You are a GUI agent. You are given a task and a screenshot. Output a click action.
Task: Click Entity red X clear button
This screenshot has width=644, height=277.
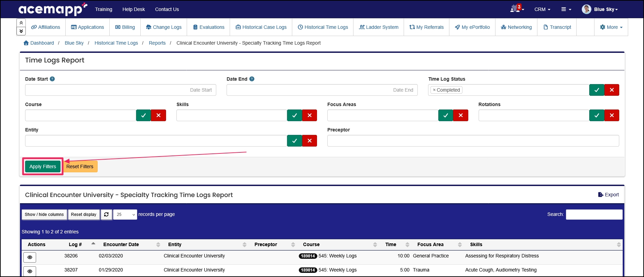coord(309,141)
